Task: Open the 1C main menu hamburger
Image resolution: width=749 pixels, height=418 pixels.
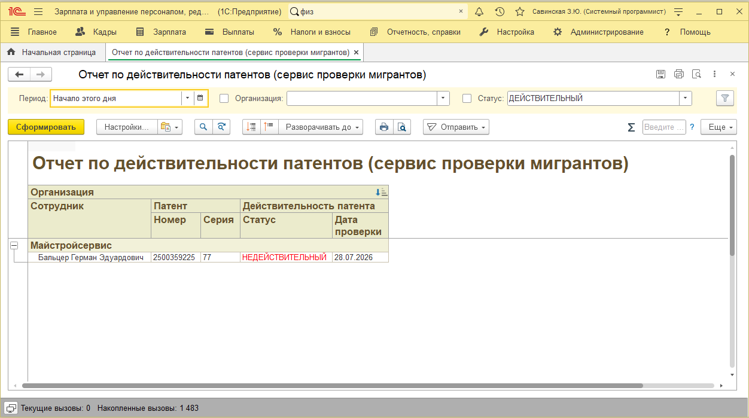Action: (39, 11)
